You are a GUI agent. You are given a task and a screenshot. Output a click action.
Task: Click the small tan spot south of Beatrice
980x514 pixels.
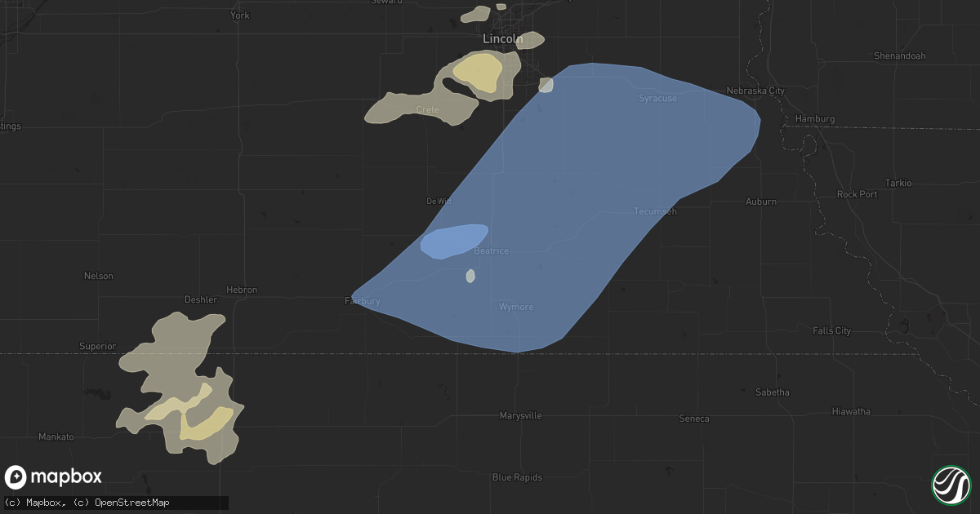pyautogui.click(x=470, y=276)
